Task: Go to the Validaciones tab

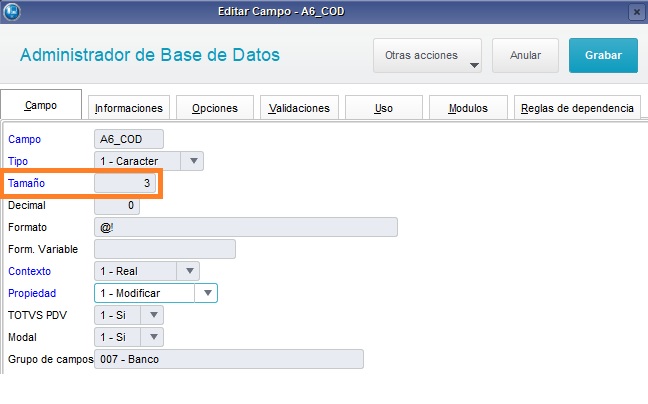Action: pos(299,108)
